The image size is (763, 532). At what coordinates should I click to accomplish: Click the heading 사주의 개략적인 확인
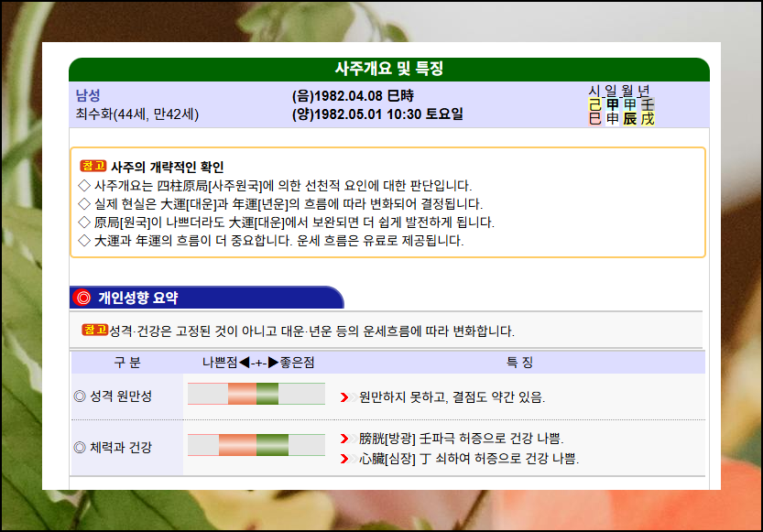(x=168, y=167)
